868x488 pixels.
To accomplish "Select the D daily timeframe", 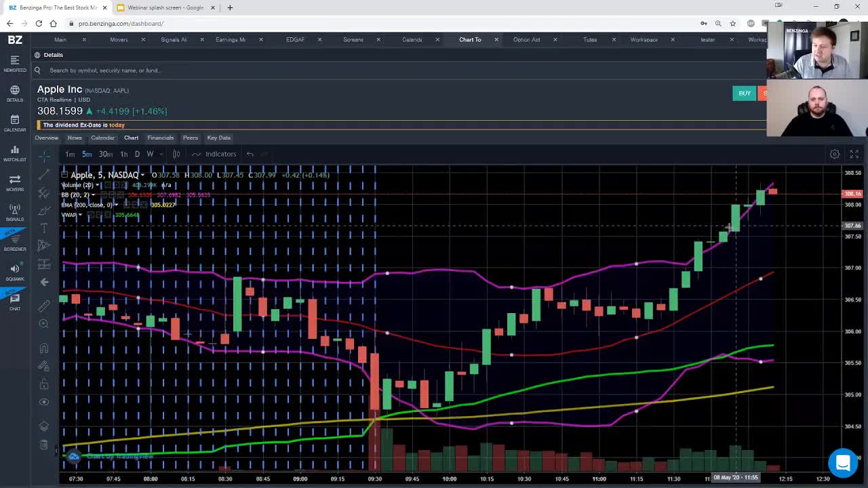I will tap(137, 154).
